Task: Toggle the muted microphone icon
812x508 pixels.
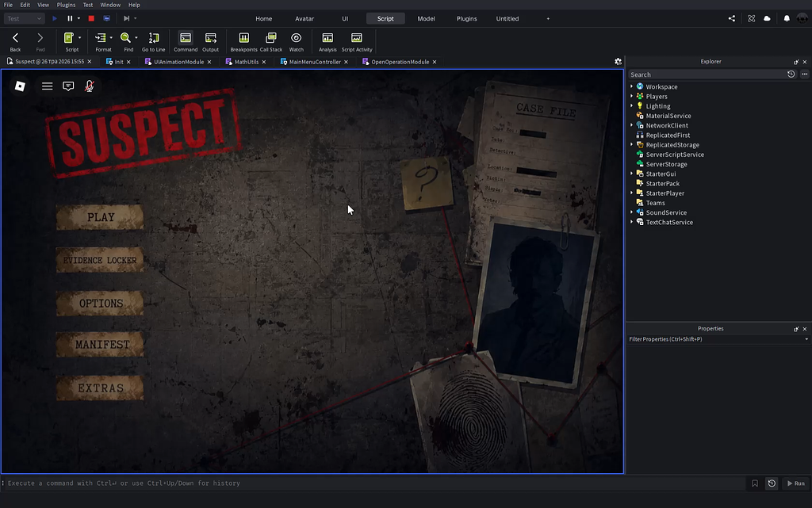Action: coord(90,86)
